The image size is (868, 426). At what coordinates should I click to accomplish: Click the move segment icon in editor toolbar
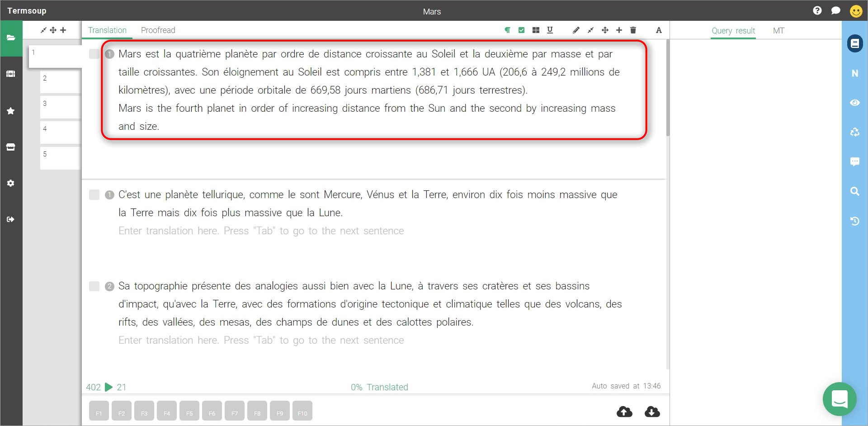(605, 30)
